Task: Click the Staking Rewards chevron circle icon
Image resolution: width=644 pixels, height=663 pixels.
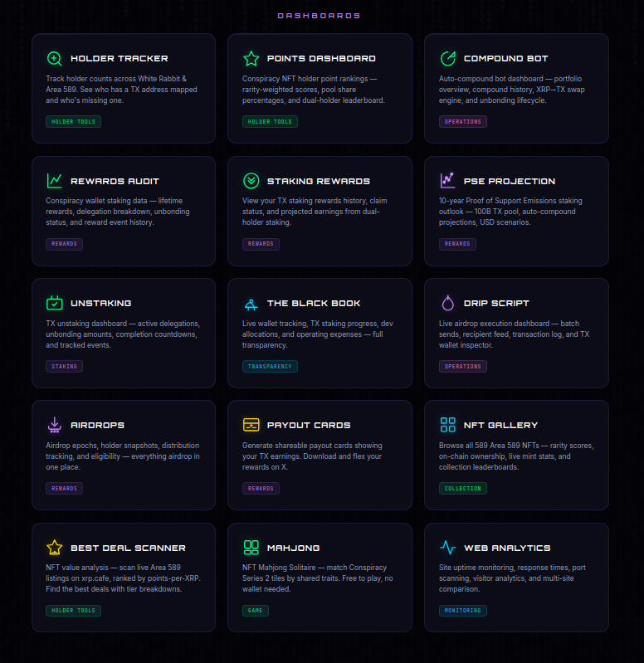Action: pyautogui.click(x=251, y=181)
